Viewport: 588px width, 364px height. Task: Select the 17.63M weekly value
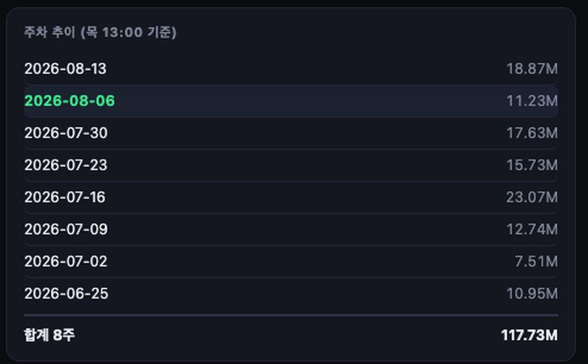(531, 133)
